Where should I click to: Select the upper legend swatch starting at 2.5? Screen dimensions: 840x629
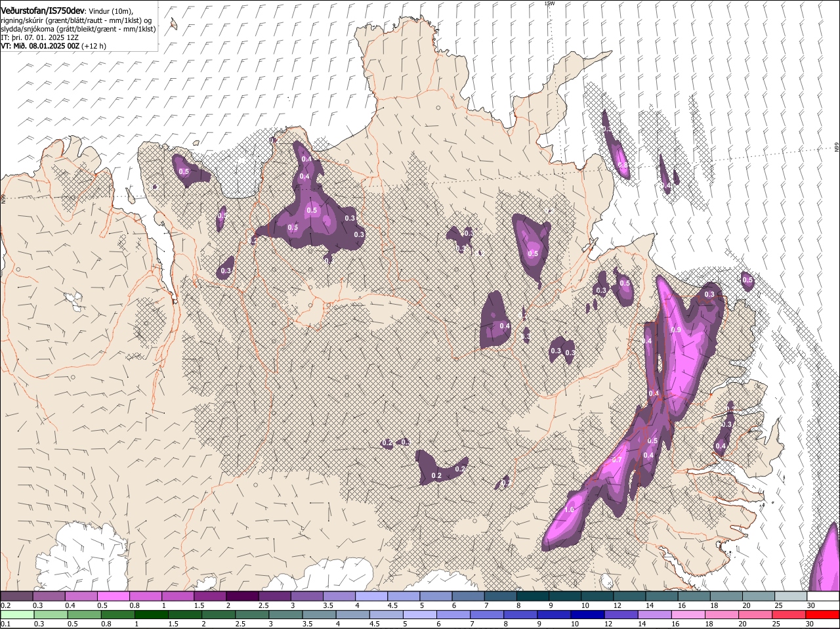(275, 596)
